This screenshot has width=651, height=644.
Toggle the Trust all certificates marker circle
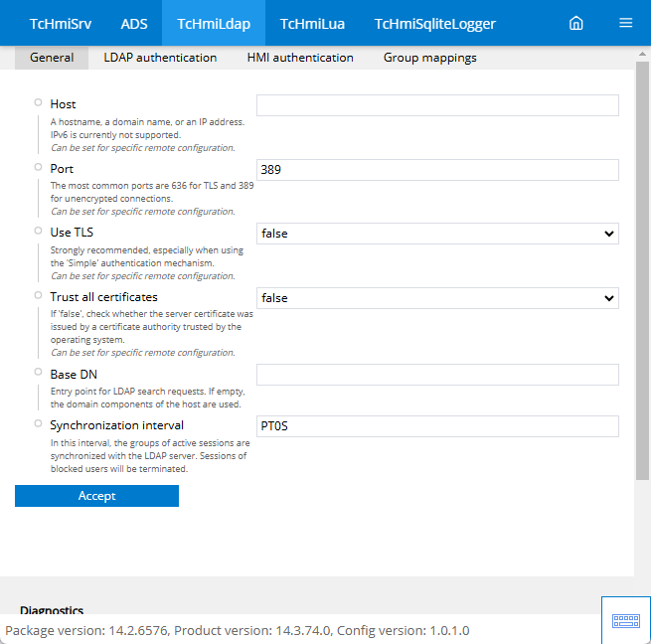[38, 295]
